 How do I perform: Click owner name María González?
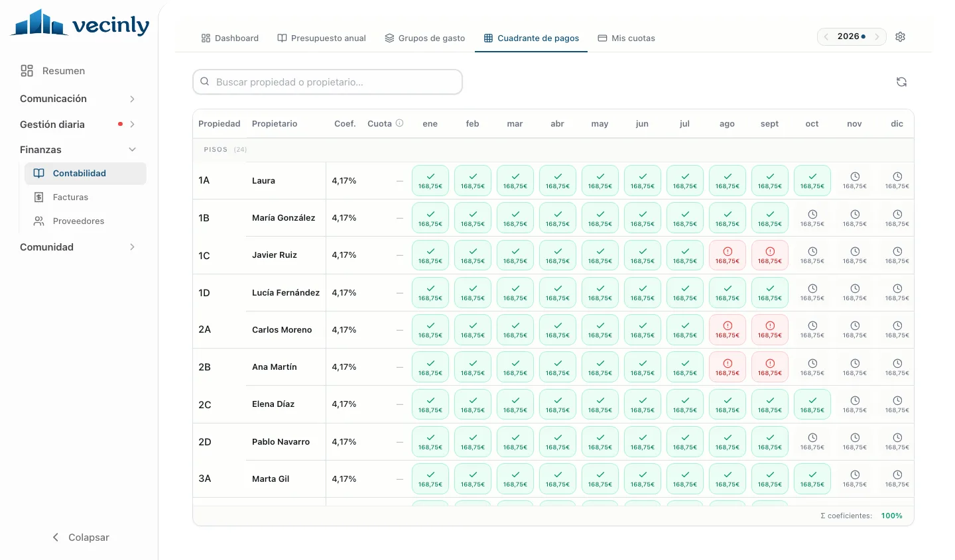point(284,218)
